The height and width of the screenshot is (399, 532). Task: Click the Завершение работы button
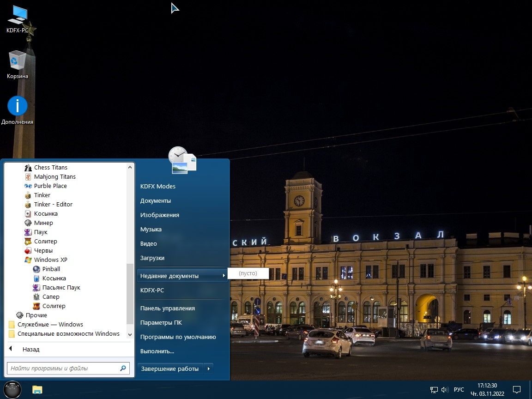click(170, 369)
